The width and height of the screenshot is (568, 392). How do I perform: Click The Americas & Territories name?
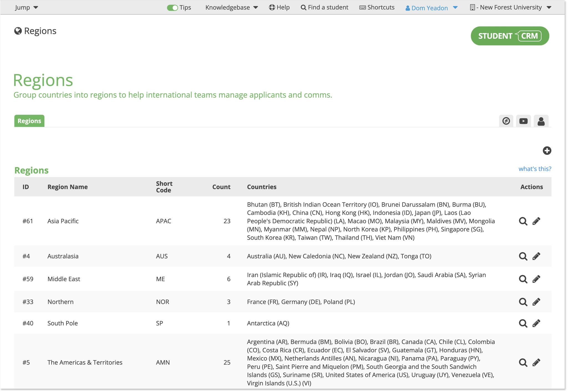[x=85, y=362]
